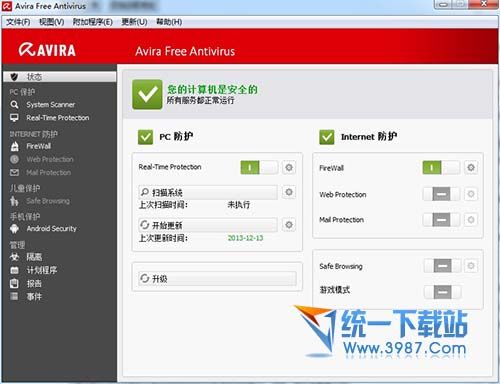Click the Real-Time Protection monitor icon in the sidebar
This screenshot has height=384, width=500.
point(14,118)
